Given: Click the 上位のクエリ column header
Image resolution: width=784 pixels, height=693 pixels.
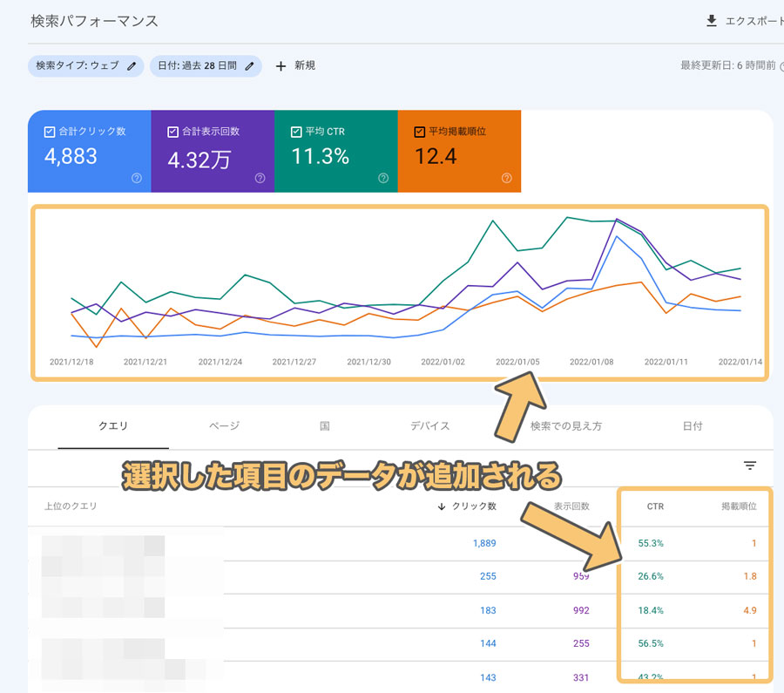Looking at the screenshot, I should click(71, 506).
